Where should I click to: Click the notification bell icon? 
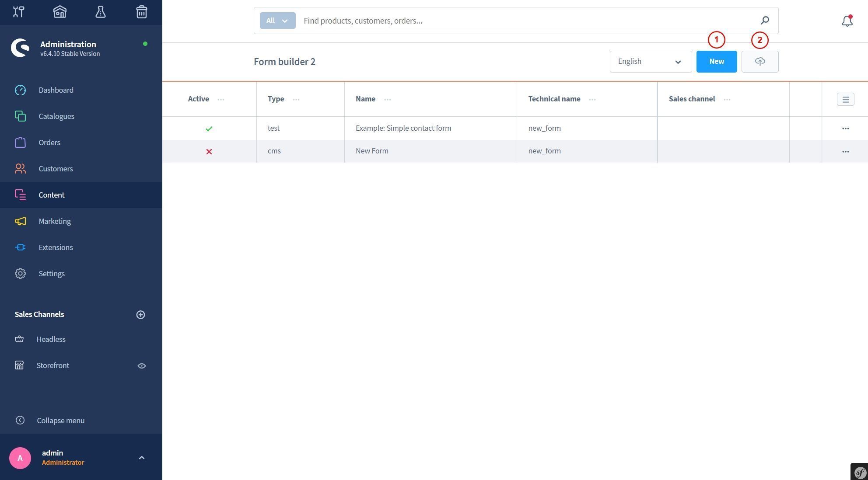(847, 21)
